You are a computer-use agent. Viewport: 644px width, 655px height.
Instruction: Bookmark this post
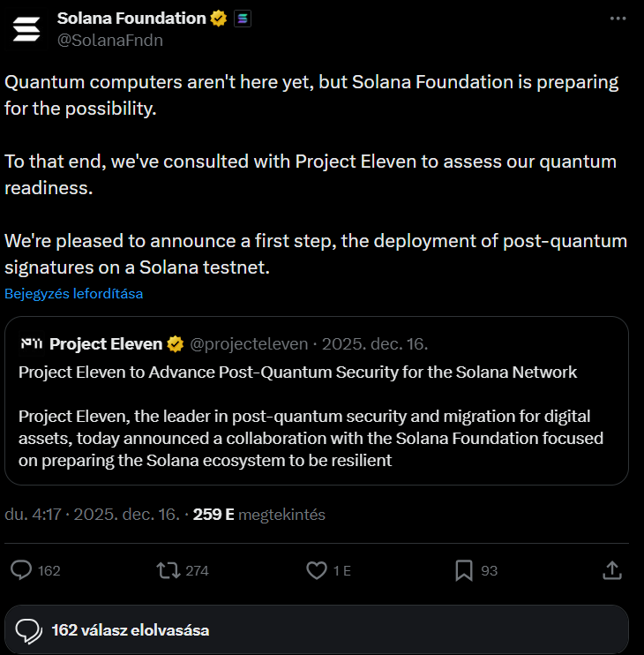pyautogui.click(x=464, y=570)
